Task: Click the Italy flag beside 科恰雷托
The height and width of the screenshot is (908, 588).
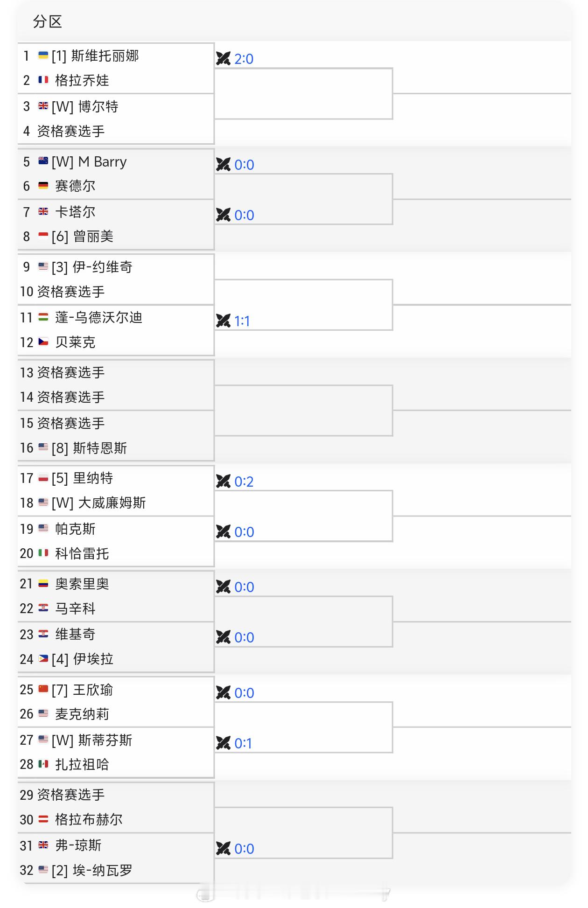Action: pos(43,553)
